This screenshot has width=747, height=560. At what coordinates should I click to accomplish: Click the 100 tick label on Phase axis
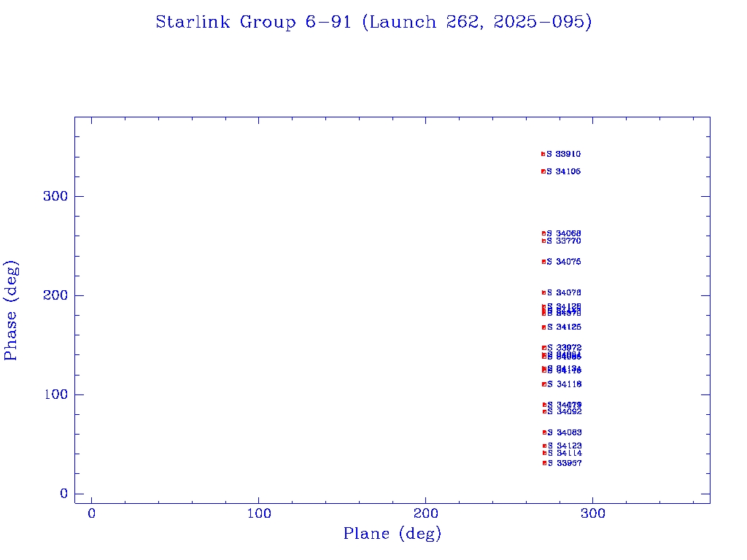click(x=55, y=394)
